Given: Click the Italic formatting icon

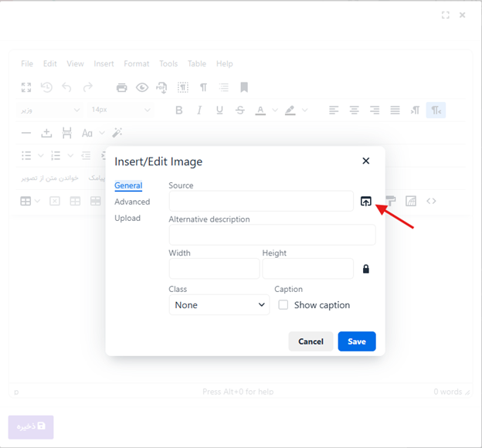Looking at the screenshot, I should point(199,110).
